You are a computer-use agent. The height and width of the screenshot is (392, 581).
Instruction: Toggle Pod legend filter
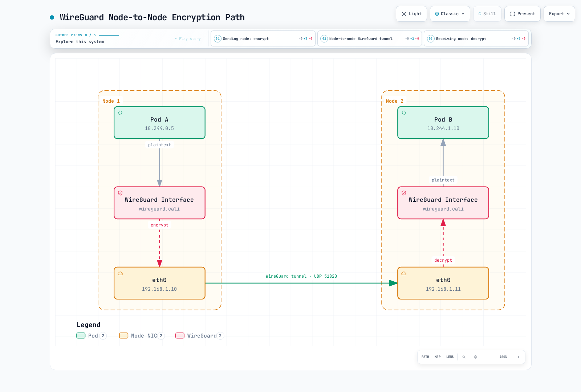click(x=91, y=336)
